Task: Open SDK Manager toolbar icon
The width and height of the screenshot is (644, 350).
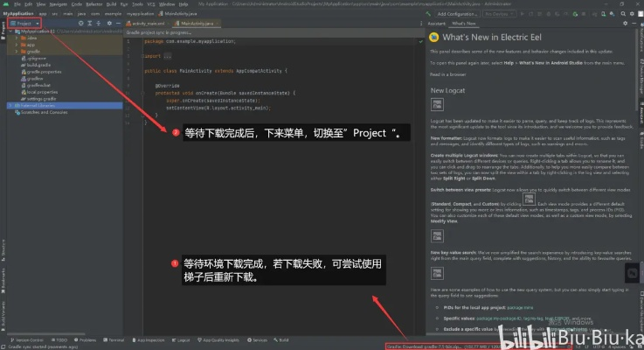Action: [612, 14]
